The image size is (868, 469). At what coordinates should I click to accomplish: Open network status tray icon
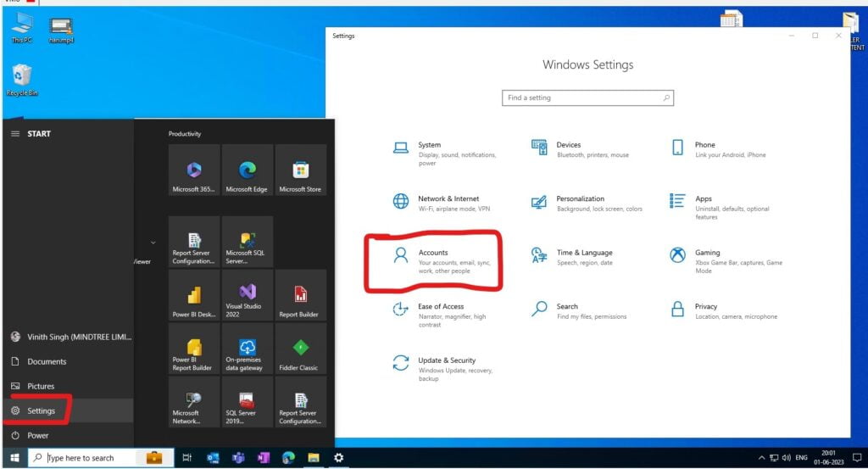click(x=774, y=458)
